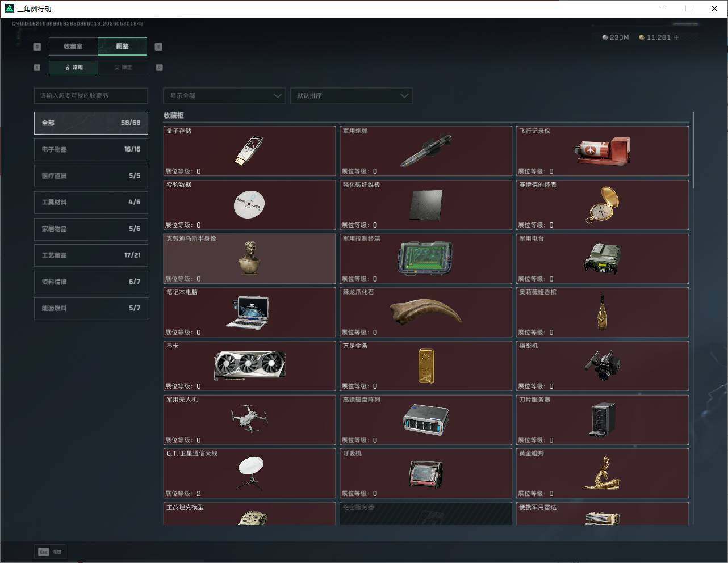The width and height of the screenshot is (728, 563).
Task: Click the 军用电台 radio icon
Action: click(x=603, y=259)
